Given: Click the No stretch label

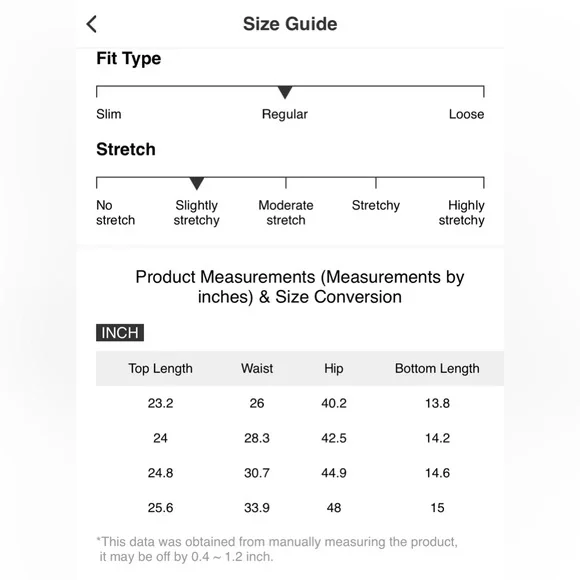Looking at the screenshot, I should [115, 213].
